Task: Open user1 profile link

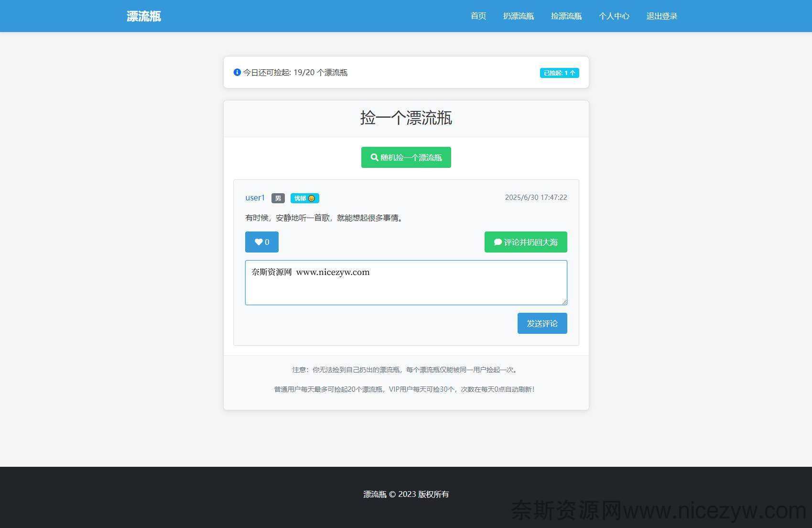Action: click(255, 198)
